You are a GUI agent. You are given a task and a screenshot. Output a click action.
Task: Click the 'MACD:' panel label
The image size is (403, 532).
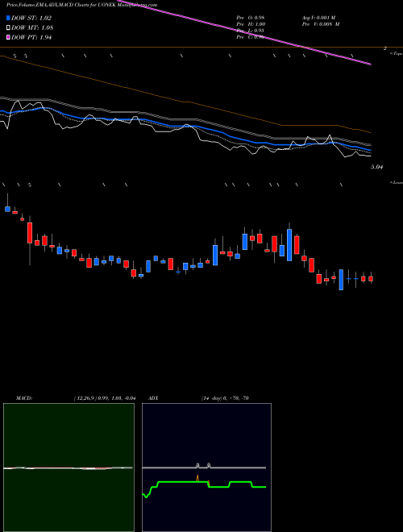point(24,398)
